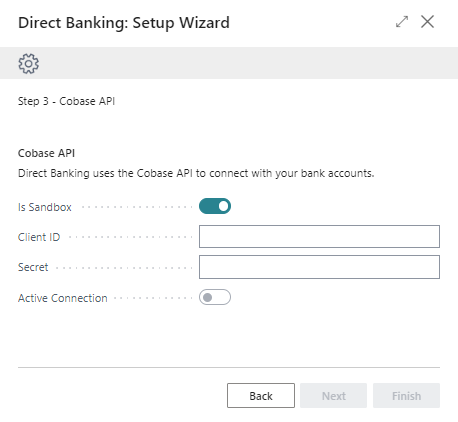Image resolution: width=458 pixels, height=422 pixels.
Task: Select the Secret field label
Action: click(x=33, y=267)
